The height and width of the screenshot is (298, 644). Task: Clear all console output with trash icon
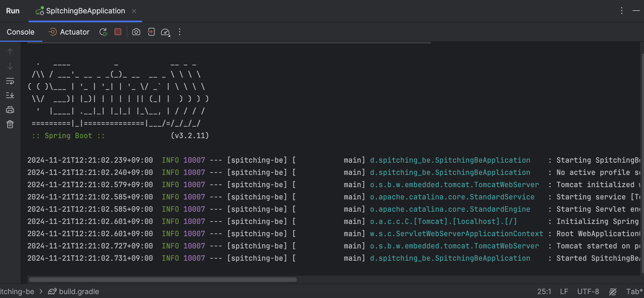[x=10, y=124]
